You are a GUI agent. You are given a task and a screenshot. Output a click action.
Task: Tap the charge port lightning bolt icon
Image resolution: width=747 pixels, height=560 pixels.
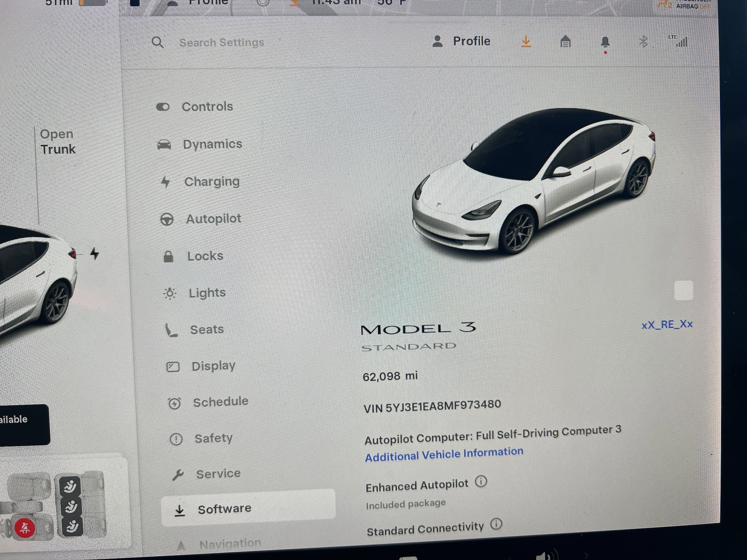click(x=95, y=254)
